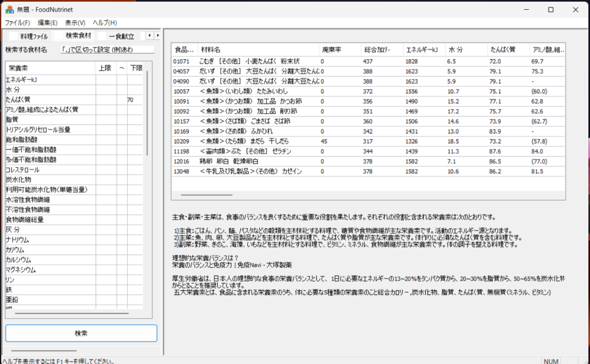Open the ヘルプ(H) menu
Screen dimensions: 590x364
click(x=105, y=23)
